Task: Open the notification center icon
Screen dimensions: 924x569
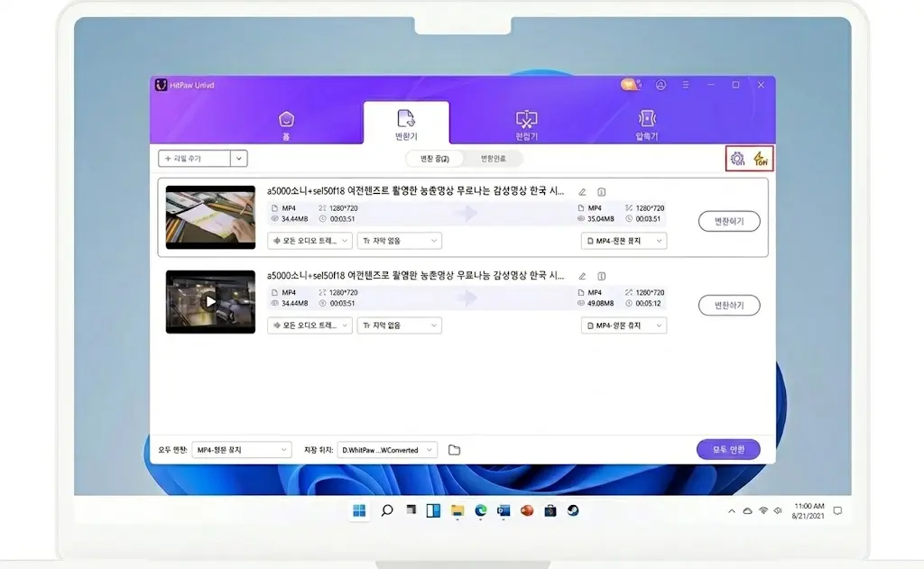Action: click(x=837, y=511)
